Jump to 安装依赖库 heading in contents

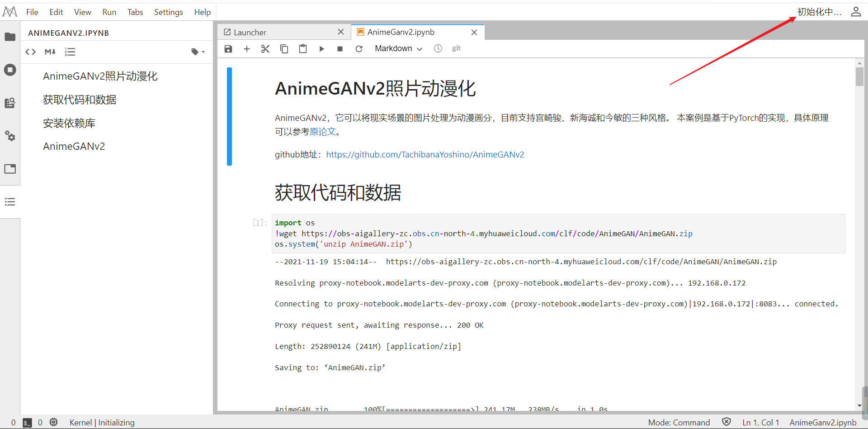69,123
